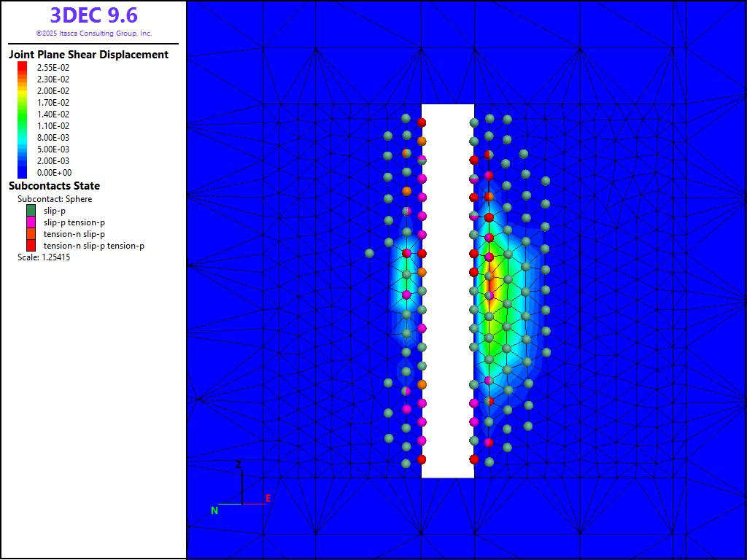This screenshot has height=560, width=747.
Task: Click the Z axis label on triad
Action: click(239, 464)
